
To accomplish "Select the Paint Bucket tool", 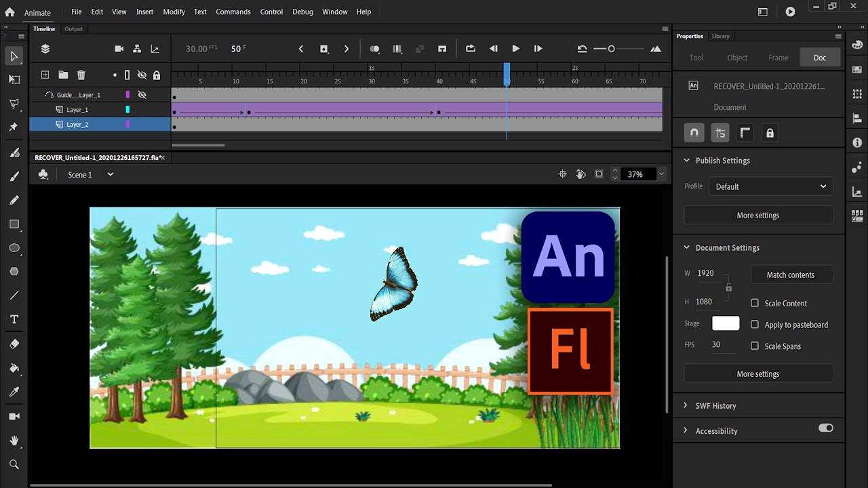I will coord(14,368).
